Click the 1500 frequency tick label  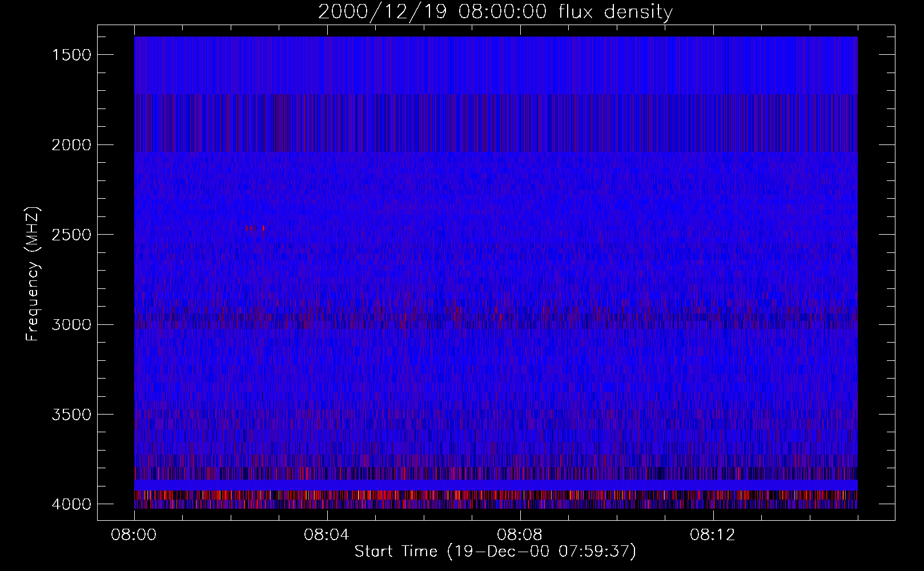(x=71, y=55)
